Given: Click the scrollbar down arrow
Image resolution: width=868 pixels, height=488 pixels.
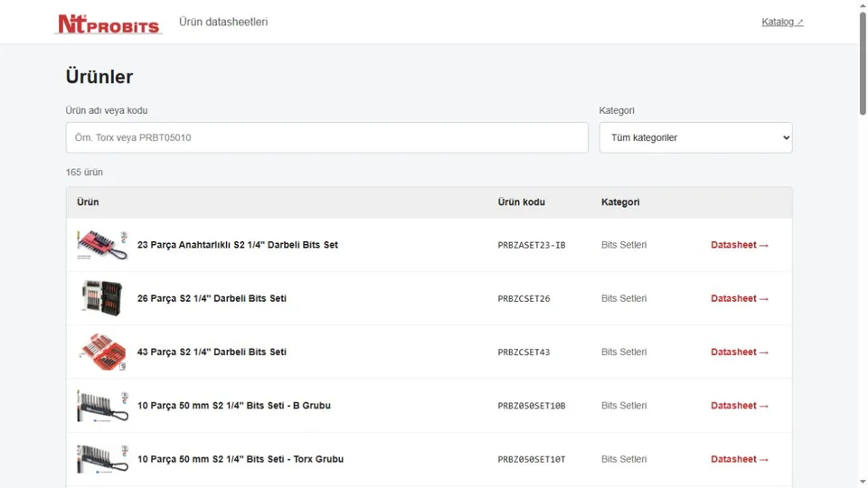Looking at the screenshot, I should (x=863, y=482).
